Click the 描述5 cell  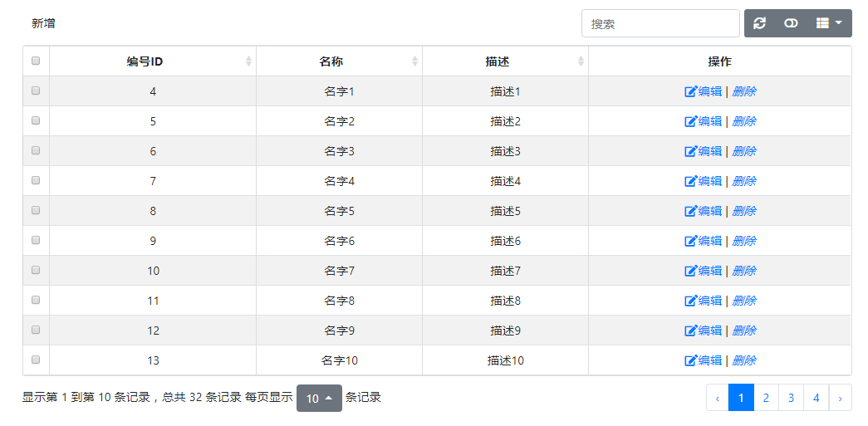tap(505, 211)
